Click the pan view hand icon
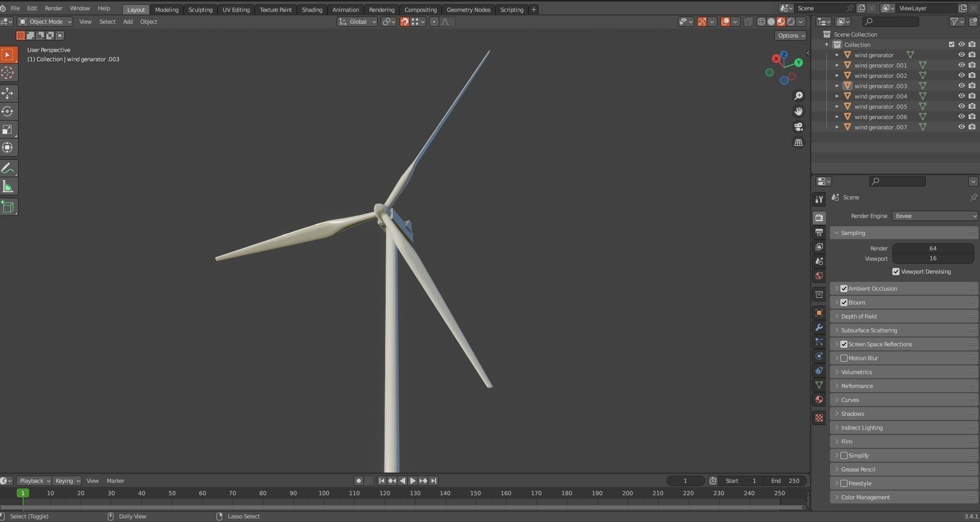 click(799, 111)
